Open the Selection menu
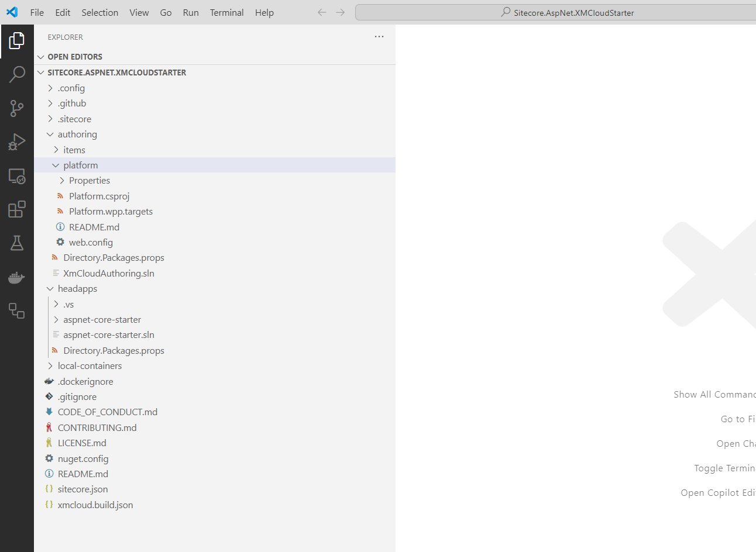756x552 pixels. pos(99,12)
